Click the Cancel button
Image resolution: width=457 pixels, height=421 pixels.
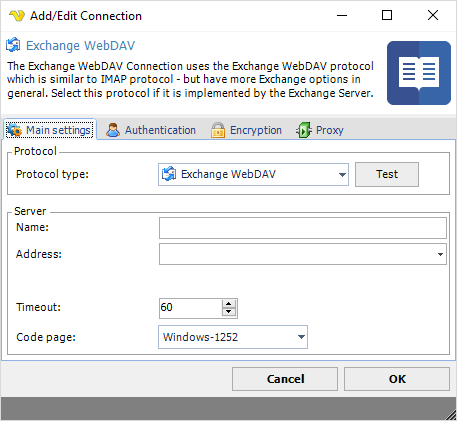(285, 379)
